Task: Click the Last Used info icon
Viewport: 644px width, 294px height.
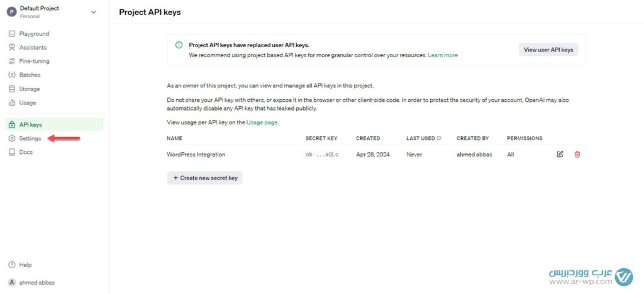Action: coord(438,138)
